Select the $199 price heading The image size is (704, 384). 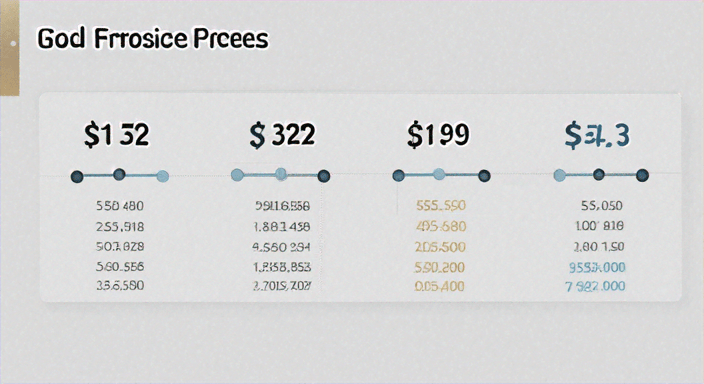[438, 135]
